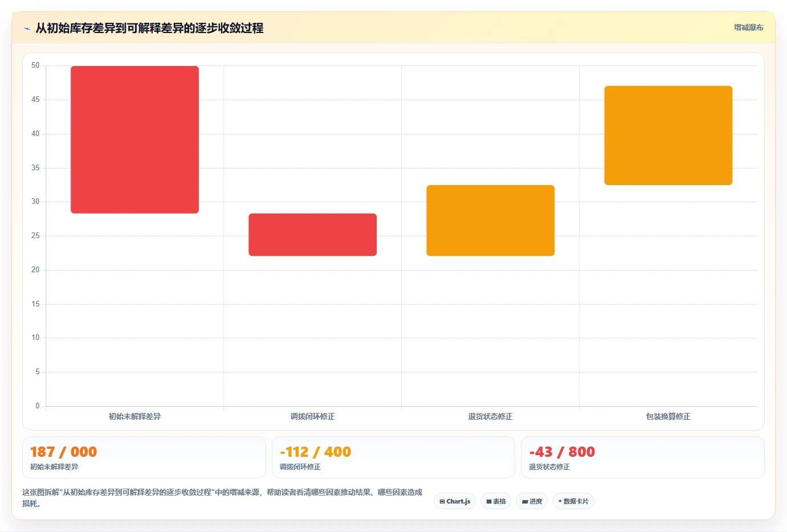Screen dimensions: 787x532
Task: Click the 增减瀑布 tag in the header
Action: [x=748, y=27]
